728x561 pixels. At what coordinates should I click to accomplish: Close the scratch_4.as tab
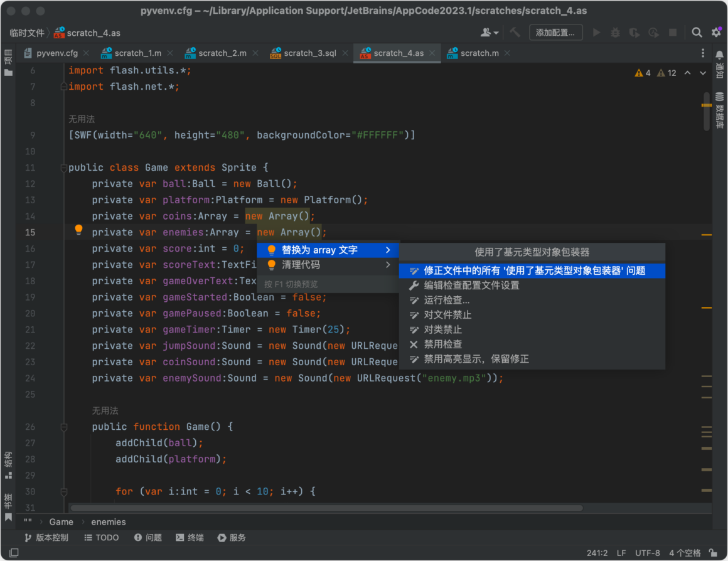(432, 53)
